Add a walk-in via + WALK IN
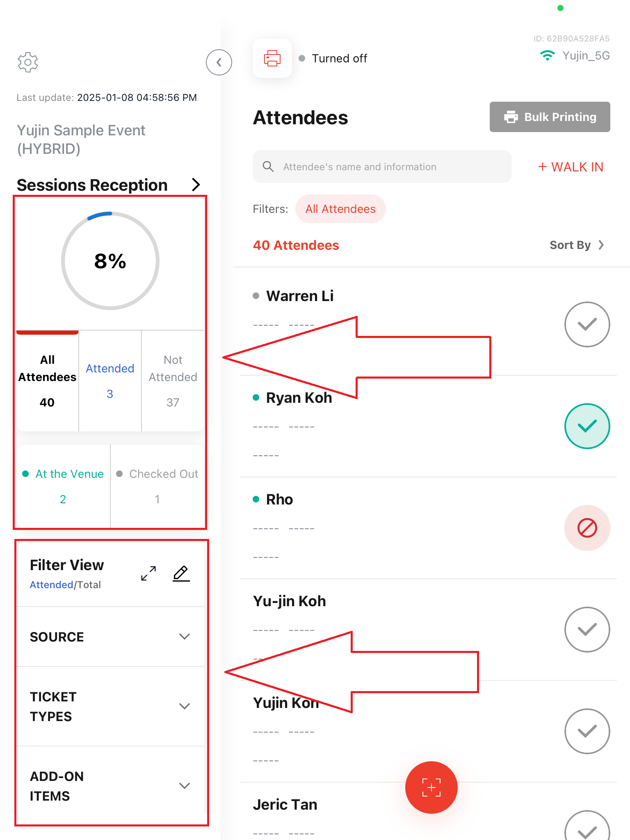Image resolution: width=630 pixels, height=840 pixels. point(571,167)
